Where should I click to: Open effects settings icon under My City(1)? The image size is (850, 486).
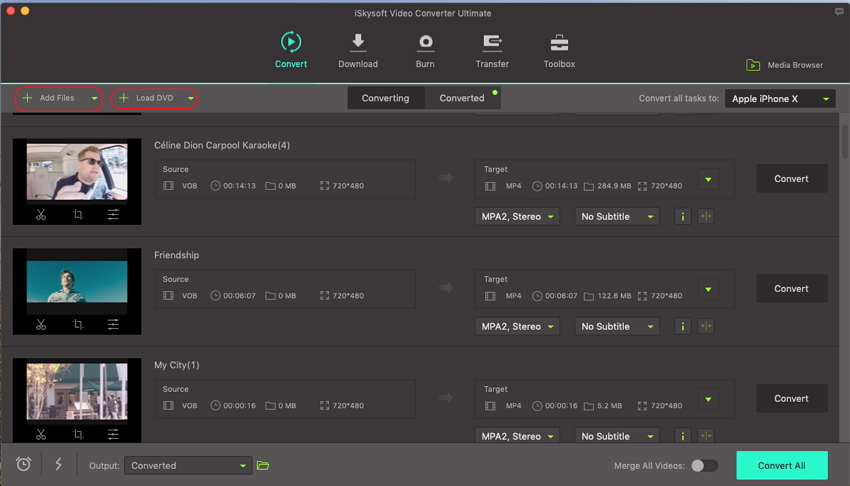(x=113, y=434)
